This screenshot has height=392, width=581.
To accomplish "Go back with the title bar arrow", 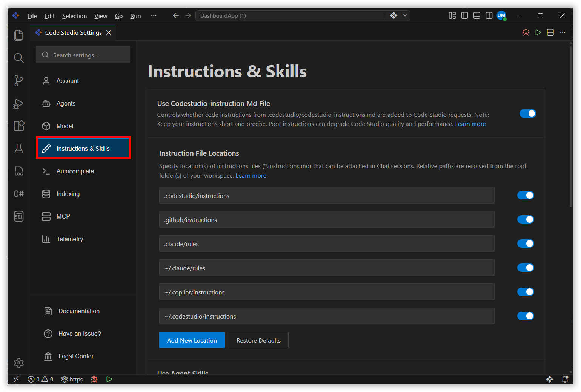I will click(176, 15).
